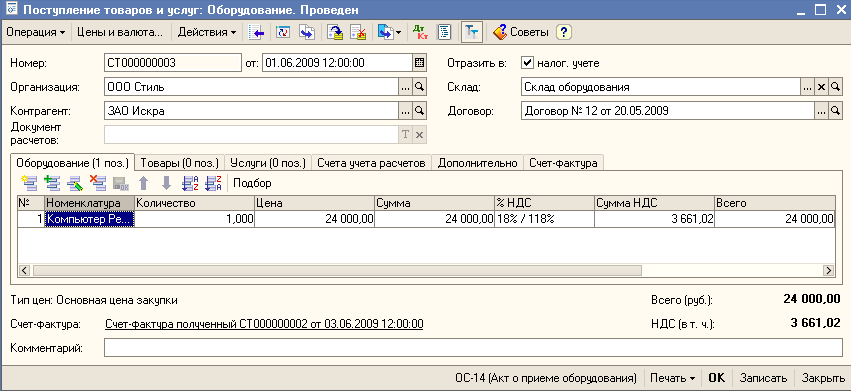The width and height of the screenshot is (851, 391).
Task: Click the find-in-list blue arrow toolbar icon
Action: tap(257, 32)
